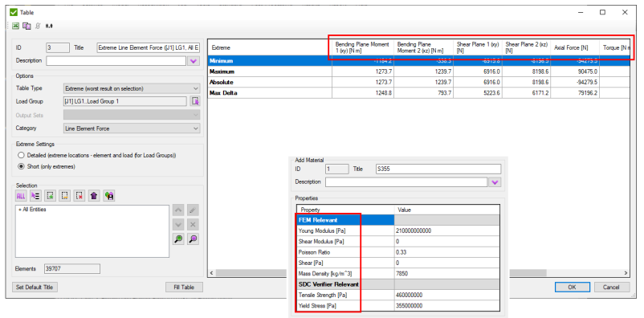Click the ALL selection icon
The height and width of the screenshot is (318, 644).
coord(21,196)
